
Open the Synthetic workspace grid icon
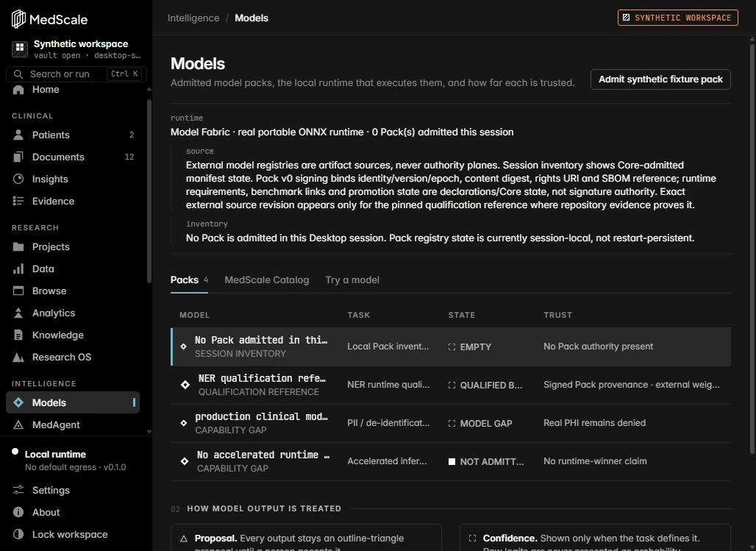tap(20, 49)
